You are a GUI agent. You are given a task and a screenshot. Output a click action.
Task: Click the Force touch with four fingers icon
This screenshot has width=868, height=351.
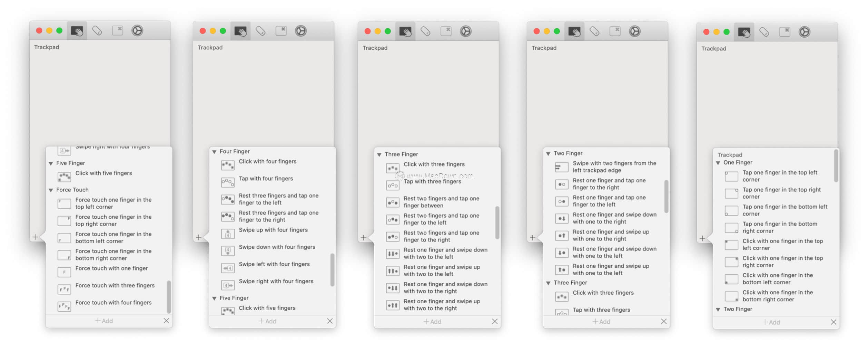(64, 306)
